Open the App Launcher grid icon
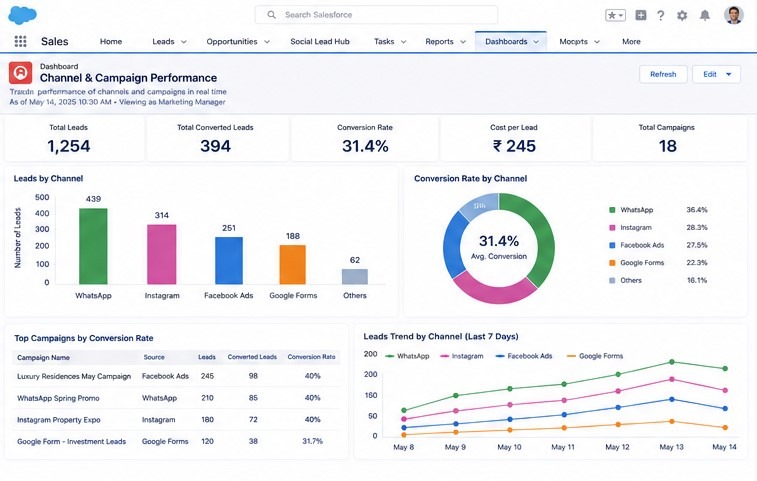The height and width of the screenshot is (481, 757). [x=20, y=42]
